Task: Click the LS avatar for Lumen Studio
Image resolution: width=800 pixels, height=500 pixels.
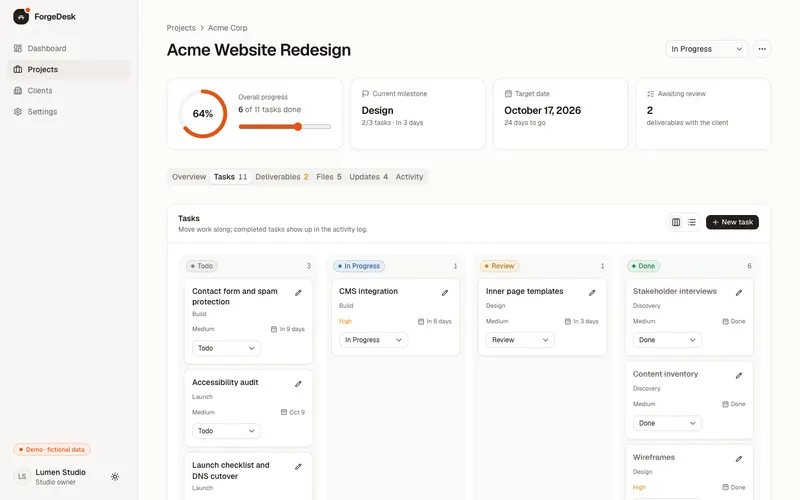Action: [x=22, y=477]
